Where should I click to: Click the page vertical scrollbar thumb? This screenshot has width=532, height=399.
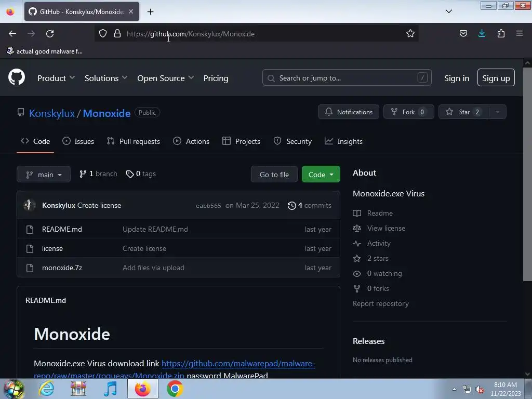click(x=527, y=174)
